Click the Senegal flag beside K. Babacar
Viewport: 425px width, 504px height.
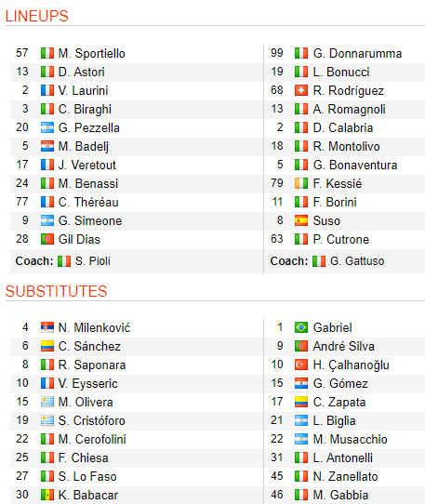(47, 495)
